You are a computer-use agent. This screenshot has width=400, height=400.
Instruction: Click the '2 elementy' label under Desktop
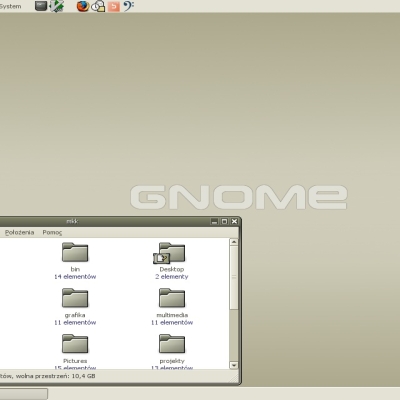[x=172, y=277]
